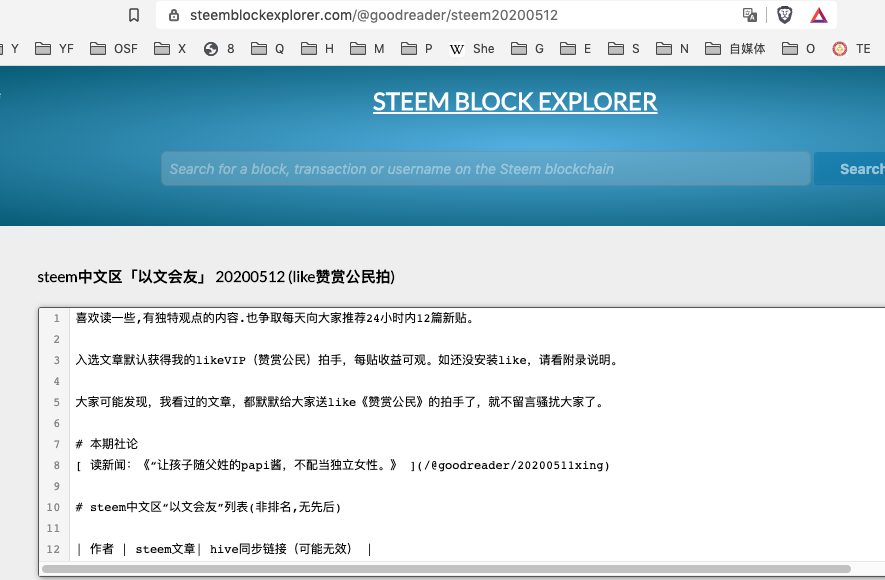Click line number 12 in the gutter
The height and width of the screenshot is (580, 885).
point(53,549)
